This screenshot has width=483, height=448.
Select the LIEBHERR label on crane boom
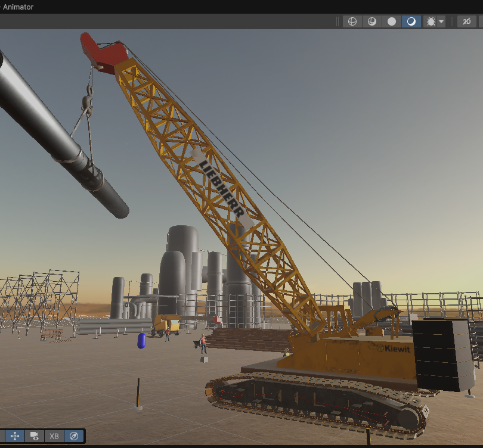221,188
